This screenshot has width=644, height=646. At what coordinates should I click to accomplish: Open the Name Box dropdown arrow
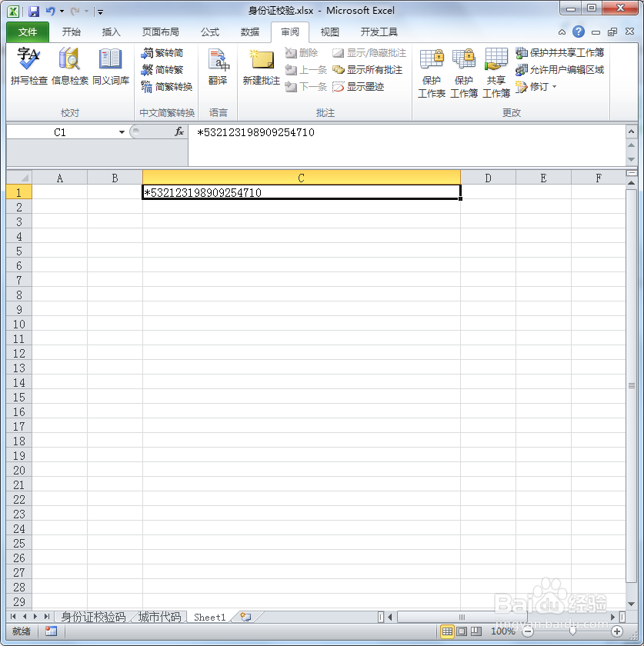pyautogui.click(x=122, y=132)
